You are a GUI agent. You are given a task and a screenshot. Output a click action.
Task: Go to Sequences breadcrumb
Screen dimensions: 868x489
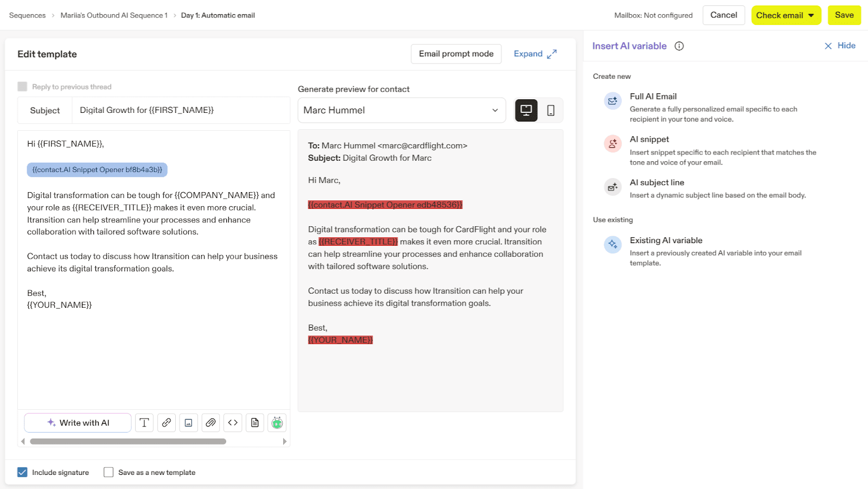pos(27,15)
